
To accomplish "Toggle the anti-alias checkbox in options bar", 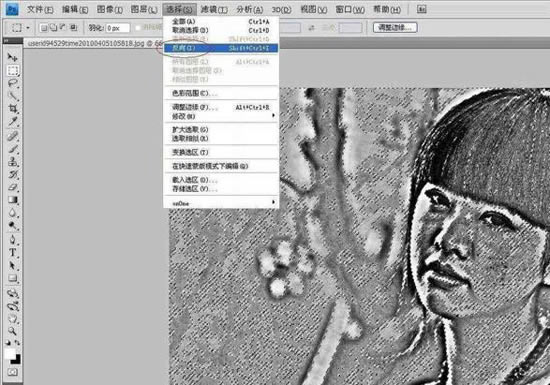I will click(x=138, y=27).
